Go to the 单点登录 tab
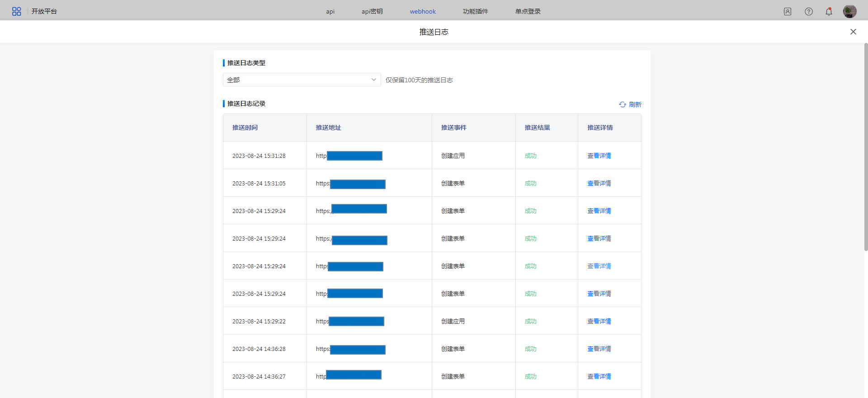The height and width of the screenshot is (398, 868). 528,11
